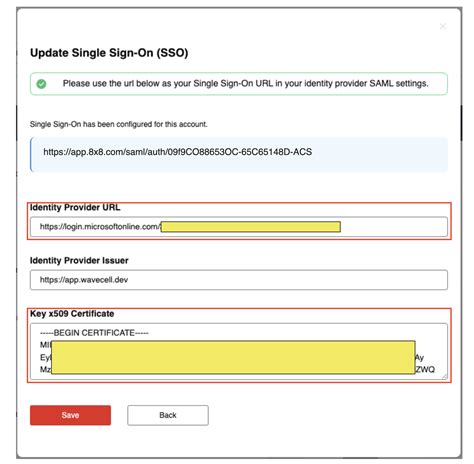Click the Key x509 Certificate label
The image size is (474, 464).
point(72,314)
